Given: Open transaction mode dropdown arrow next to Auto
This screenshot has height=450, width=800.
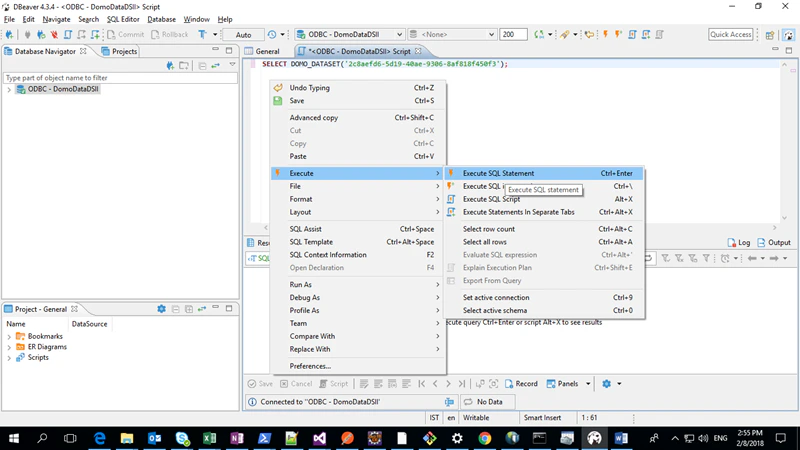Looking at the screenshot, I should pos(215,35).
